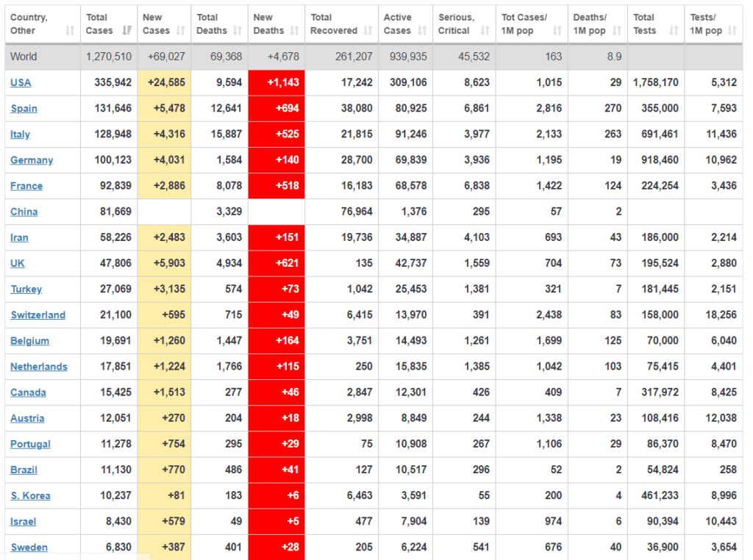This screenshot has height=560, width=753.
Task: Sort arrows icon in Deaths/1M pop header
Action: tap(617, 31)
